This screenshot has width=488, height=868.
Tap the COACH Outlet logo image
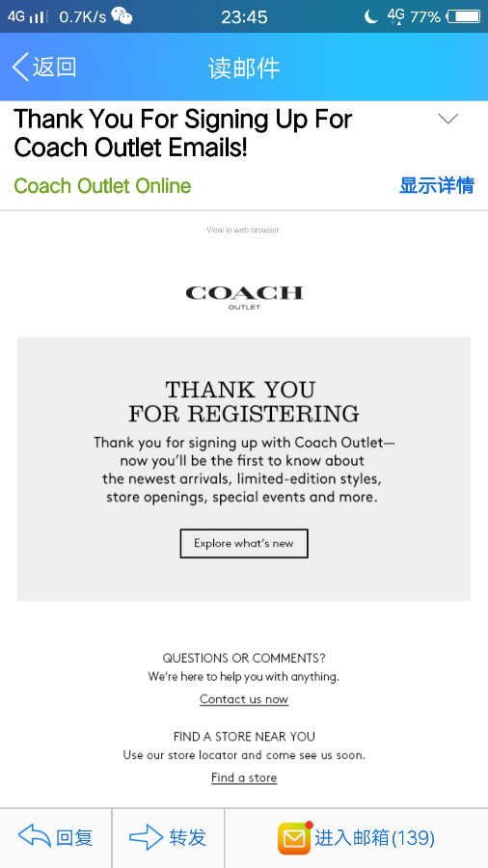point(244,297)
